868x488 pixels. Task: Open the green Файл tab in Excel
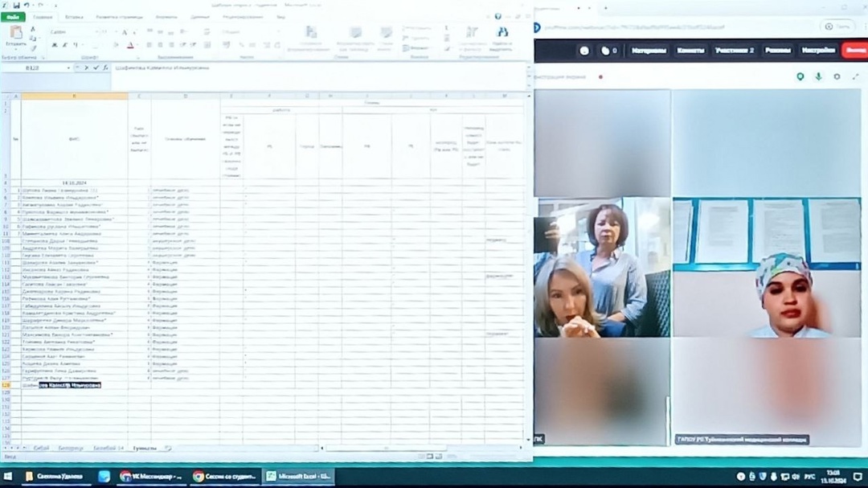tap(13, 17)
